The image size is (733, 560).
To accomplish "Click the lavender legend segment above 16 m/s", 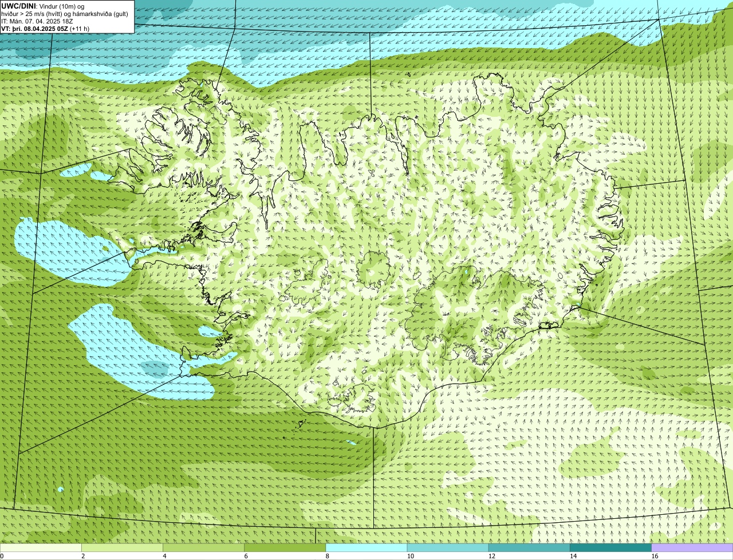I will pos(692,548).
